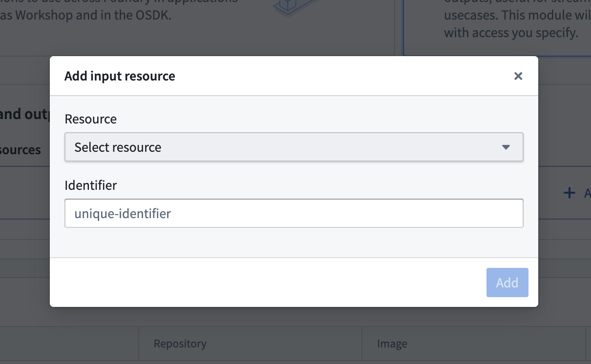Click the Resource field label
This screenshot has height=364, width=591.
(90, 119)
